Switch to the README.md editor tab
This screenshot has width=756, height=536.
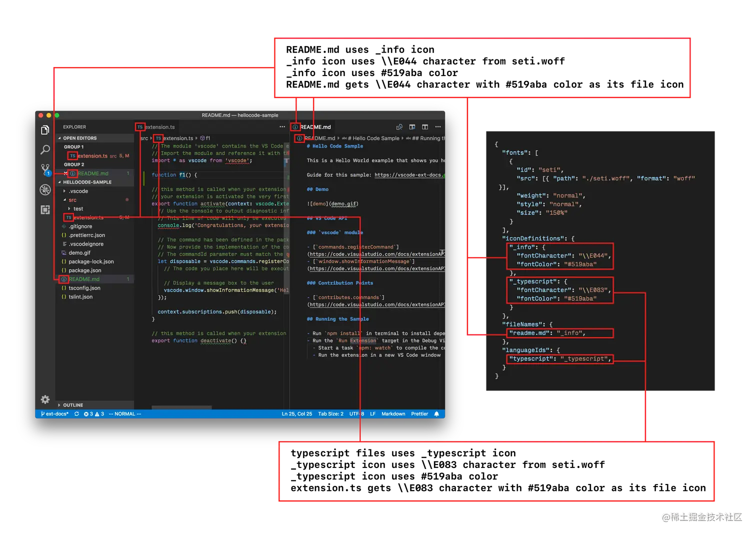[311, 127]
